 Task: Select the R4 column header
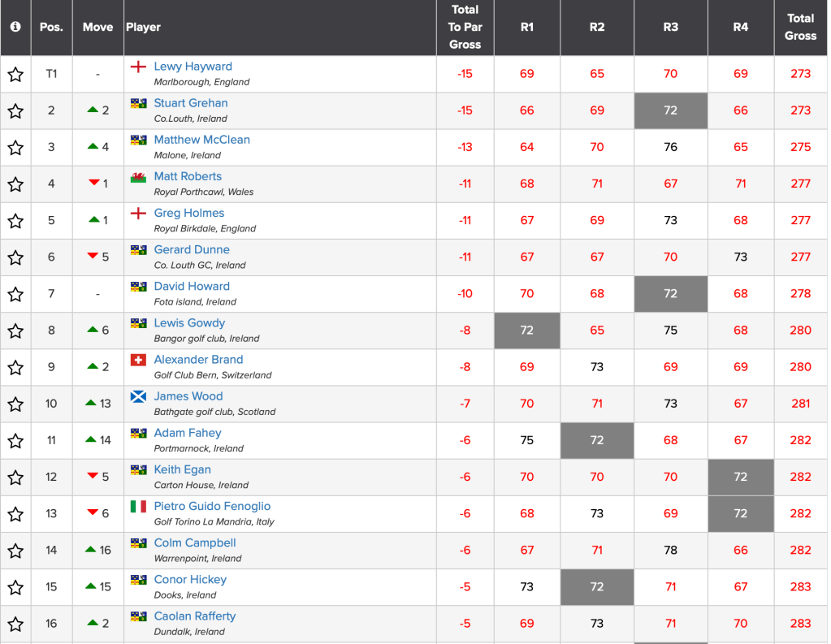tap(740, 27)
